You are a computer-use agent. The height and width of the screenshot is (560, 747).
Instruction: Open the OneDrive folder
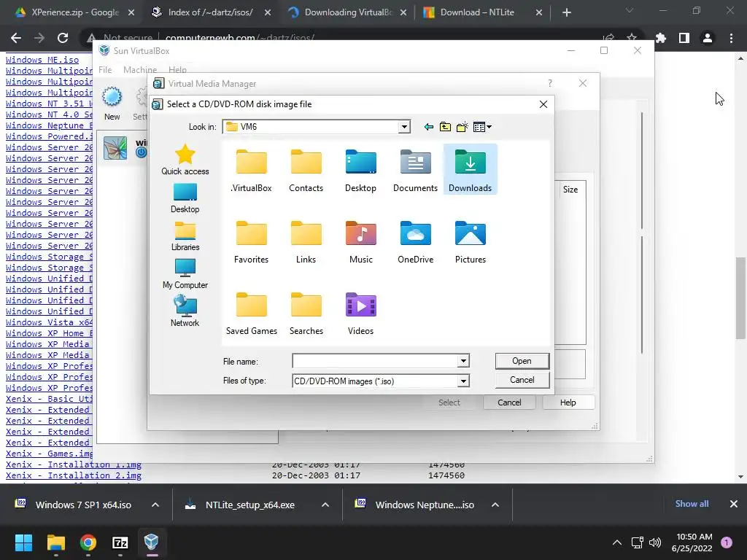click(415, 241)
